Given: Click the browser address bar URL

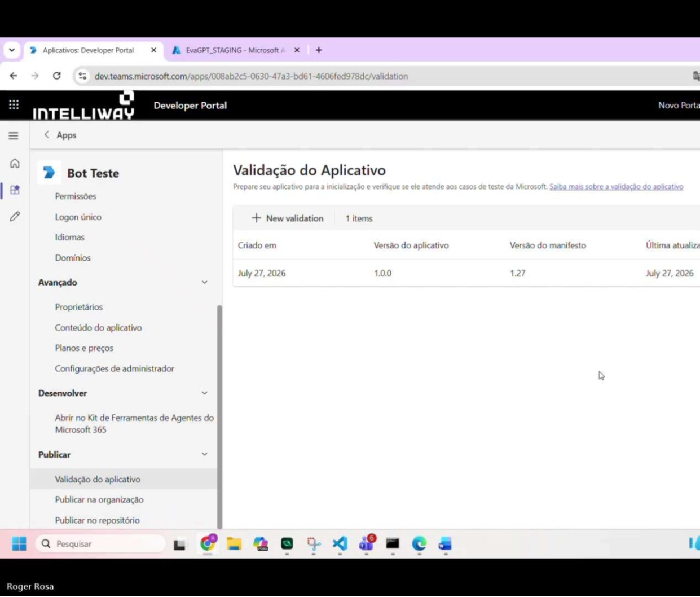Looking at the screenshot, I should click(x=251, y=76).
